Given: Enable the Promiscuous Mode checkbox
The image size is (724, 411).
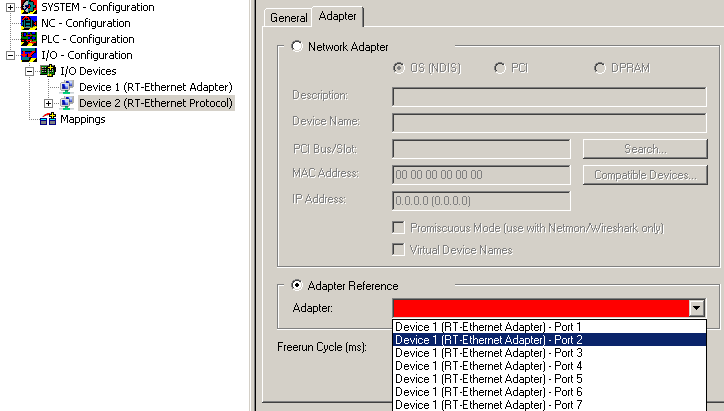Looking at the screenshot, I should [398, 228].
